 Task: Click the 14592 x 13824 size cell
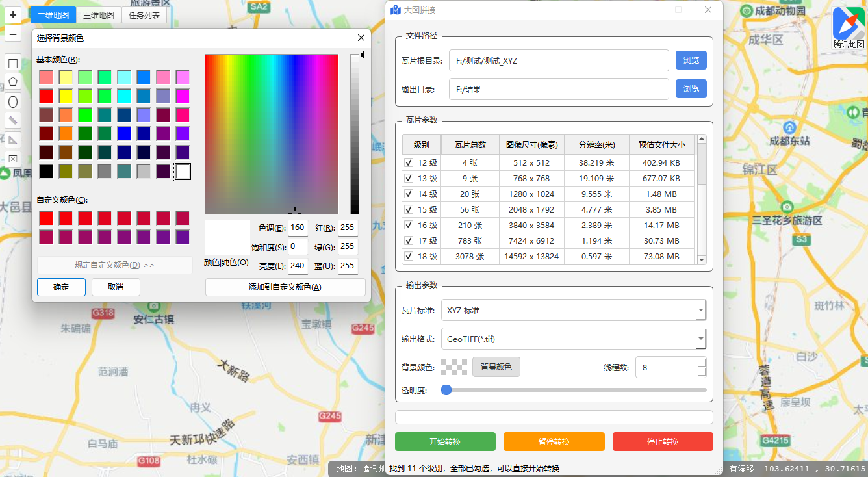[532, 256]
